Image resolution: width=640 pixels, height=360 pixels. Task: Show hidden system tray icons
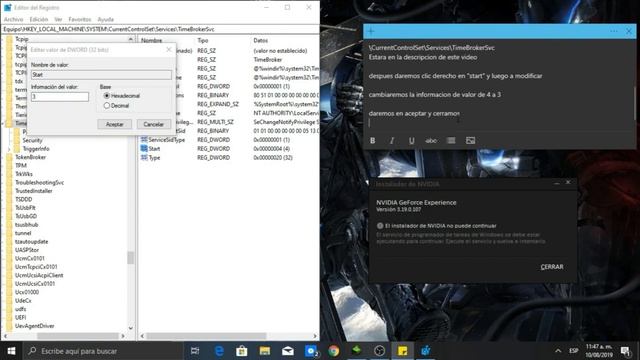click(558, 351)
